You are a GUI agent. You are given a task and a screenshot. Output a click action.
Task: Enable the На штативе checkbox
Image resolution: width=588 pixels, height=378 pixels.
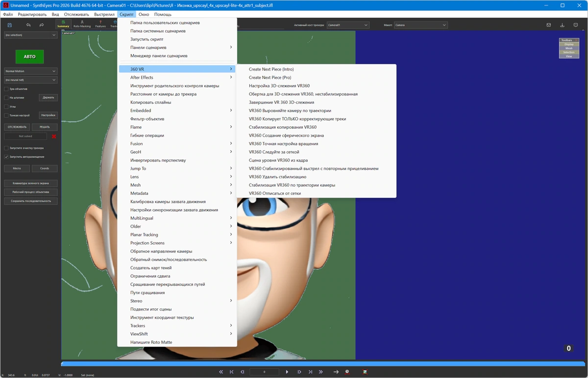[6, 97]
